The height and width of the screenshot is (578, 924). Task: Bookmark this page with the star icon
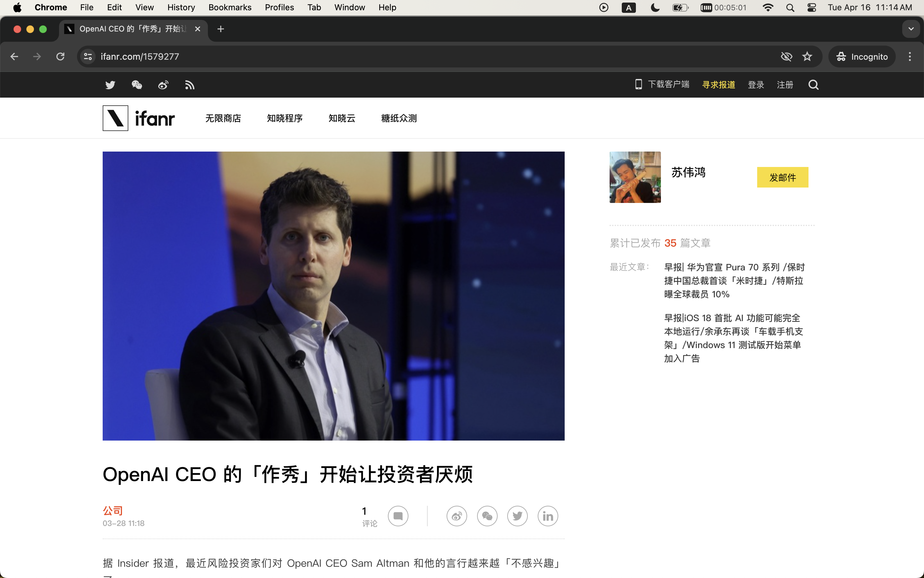(x=807, y=57)
